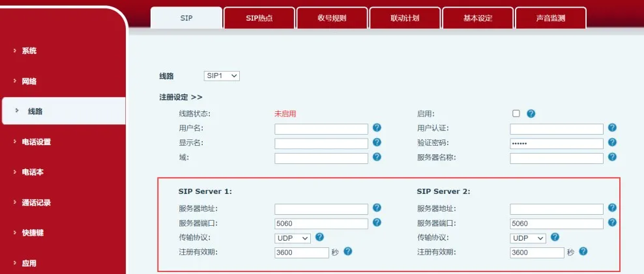The height and width of the screenshot is (274, 644).
Task: Open the 线路 SIP1 dropdown
Action: coord(222,76)
